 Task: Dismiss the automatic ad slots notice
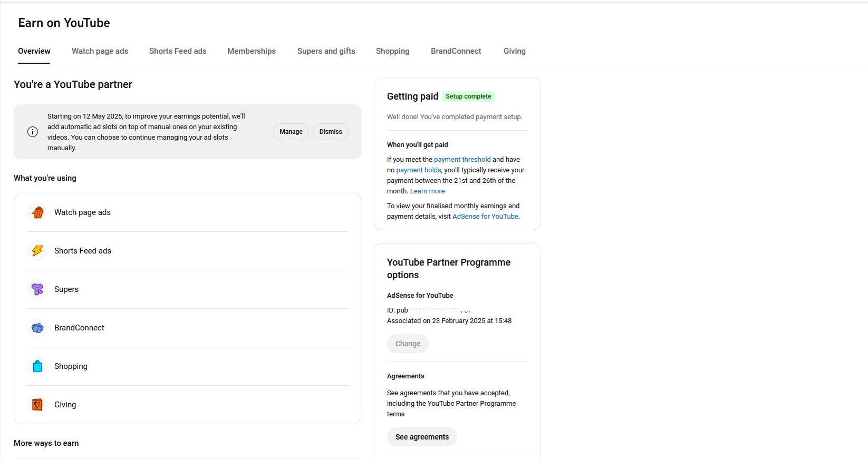click(x=331, y=132)
